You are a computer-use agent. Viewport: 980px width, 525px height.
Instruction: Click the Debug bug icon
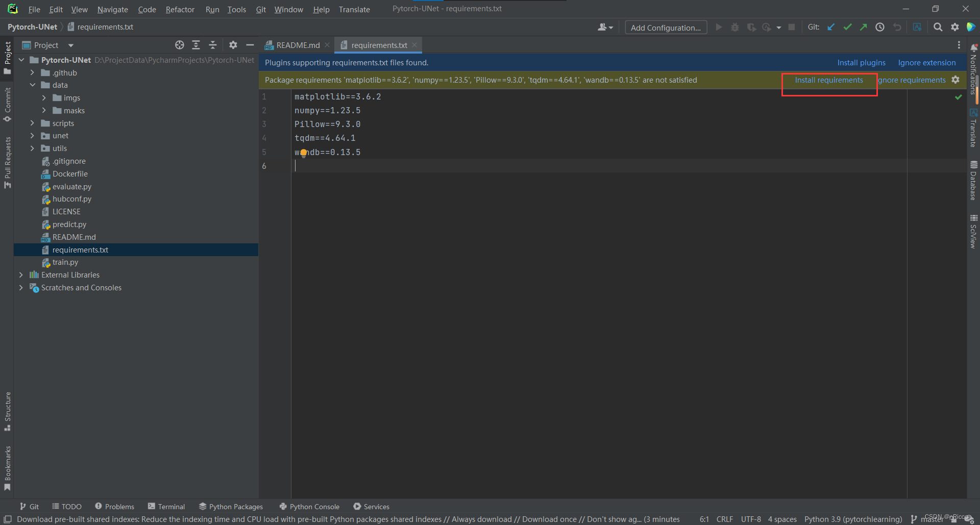(x=735, y=27)
